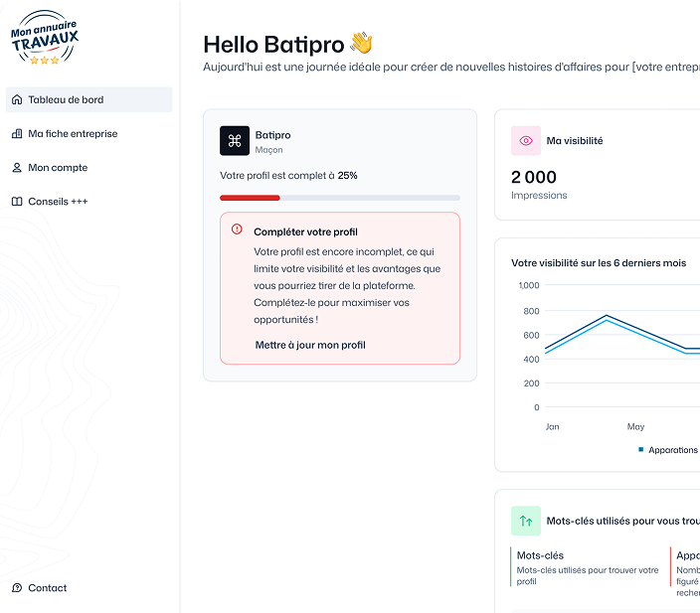Go to Mon compte in sidebar
Image resolution: width=700 pixels, height=613 pixels.
[58, 168]
